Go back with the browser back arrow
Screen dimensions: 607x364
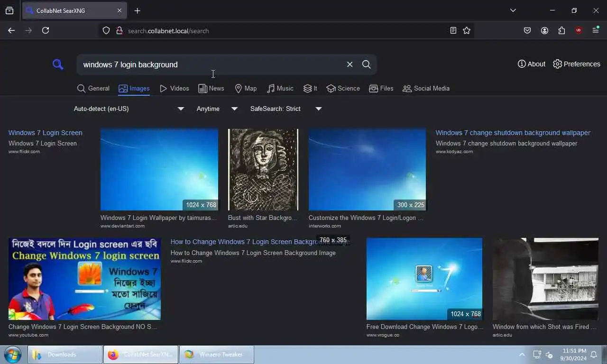pos(11,30)
